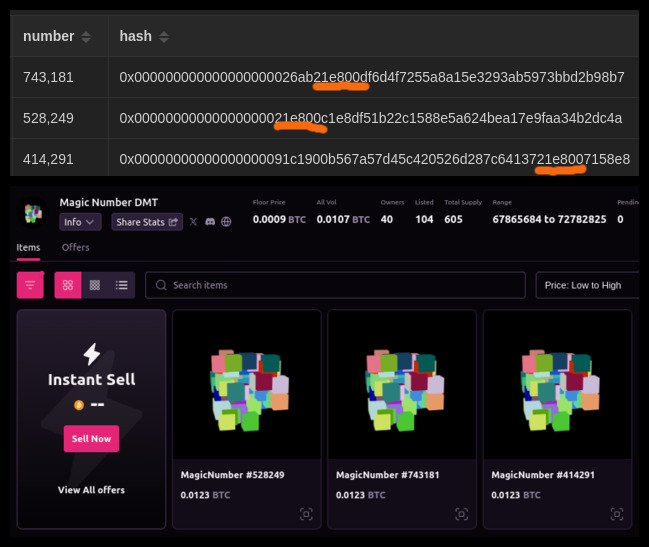Click the hash of block 528,249

370,118
